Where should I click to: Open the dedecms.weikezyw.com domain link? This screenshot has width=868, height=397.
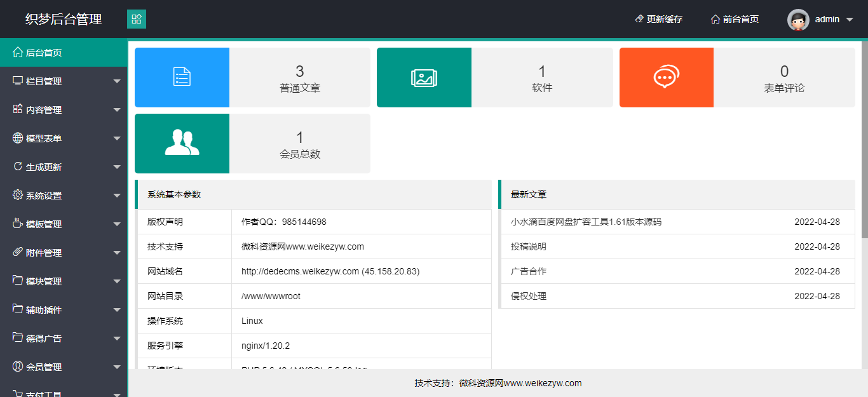pos(298,271)
